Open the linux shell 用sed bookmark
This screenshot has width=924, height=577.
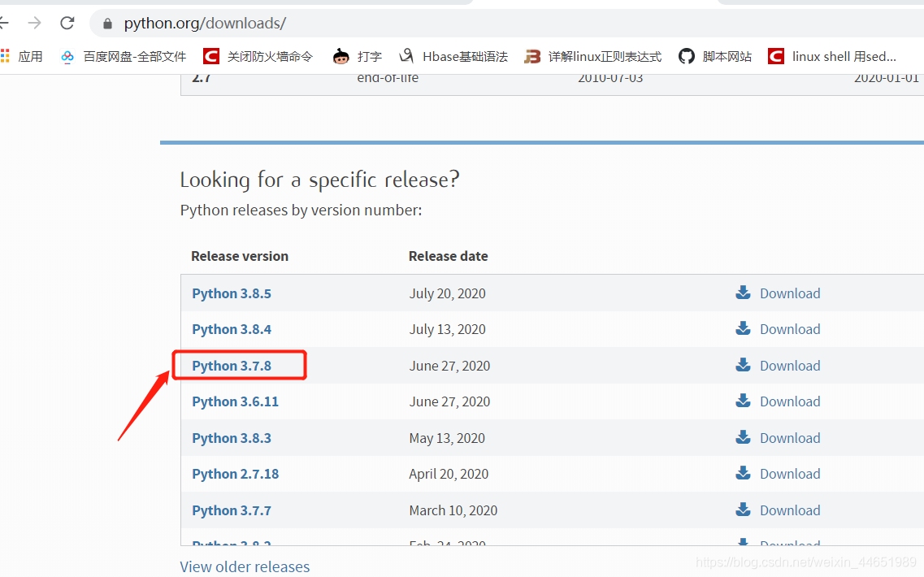832,57
